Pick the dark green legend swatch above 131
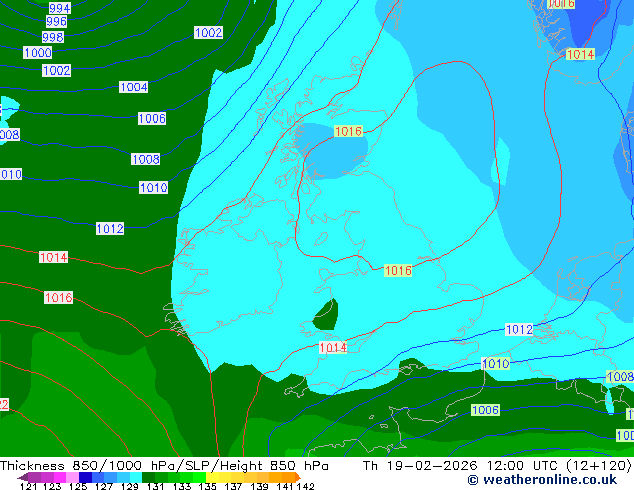Screen dimensions: 634x490 tap(149, 477)
